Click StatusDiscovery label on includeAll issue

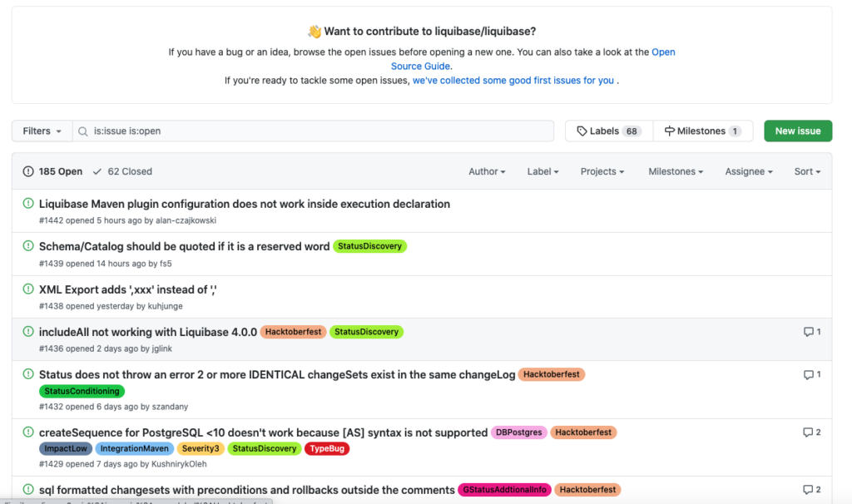[366, 332]
